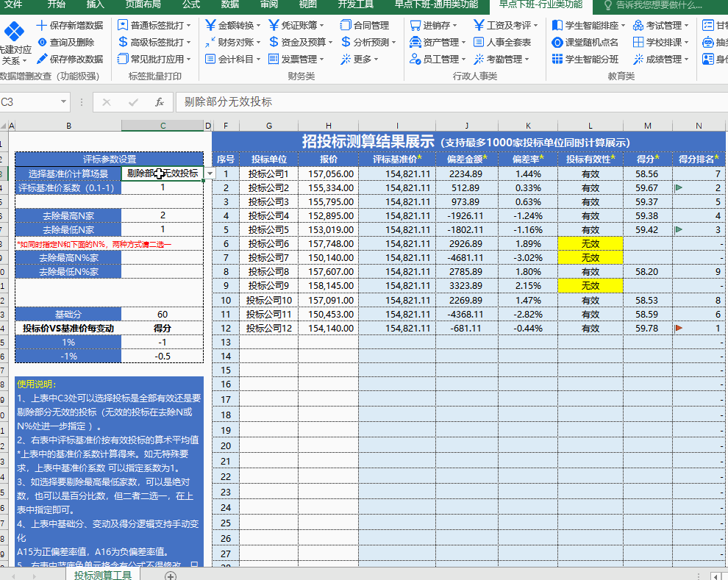Select column H header
Viewport: 728px width, 580px height.
[328, 125]
